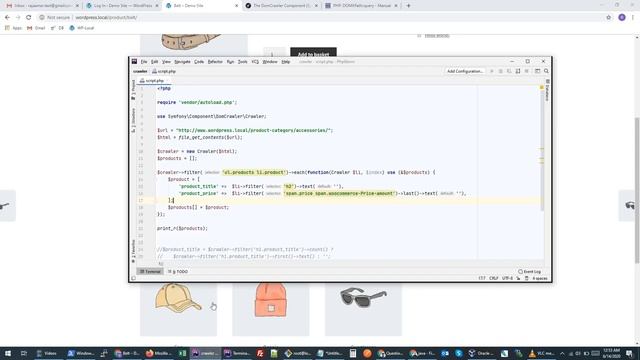Screen dimensions: 640x360
Task: Click the Run icon in PhpStorm toolbar
Action: click(491, 71)
